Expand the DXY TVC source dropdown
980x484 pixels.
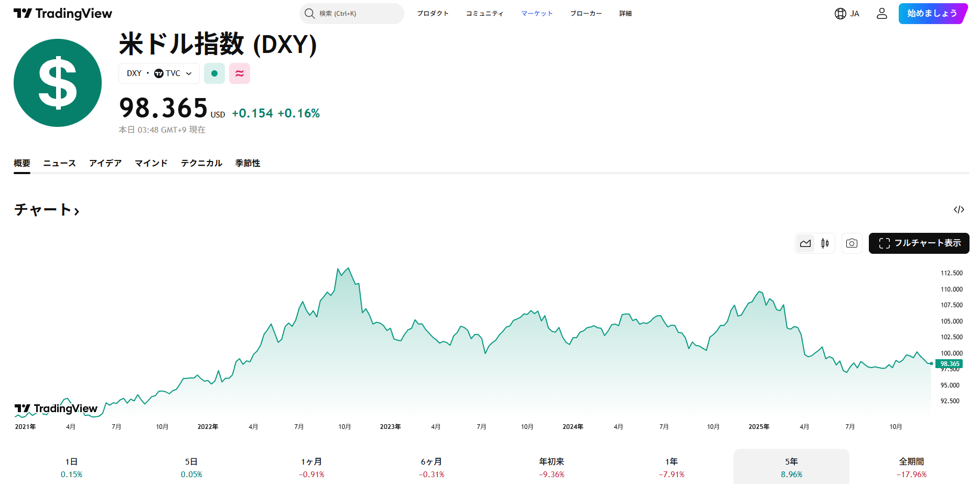(159, 73)
